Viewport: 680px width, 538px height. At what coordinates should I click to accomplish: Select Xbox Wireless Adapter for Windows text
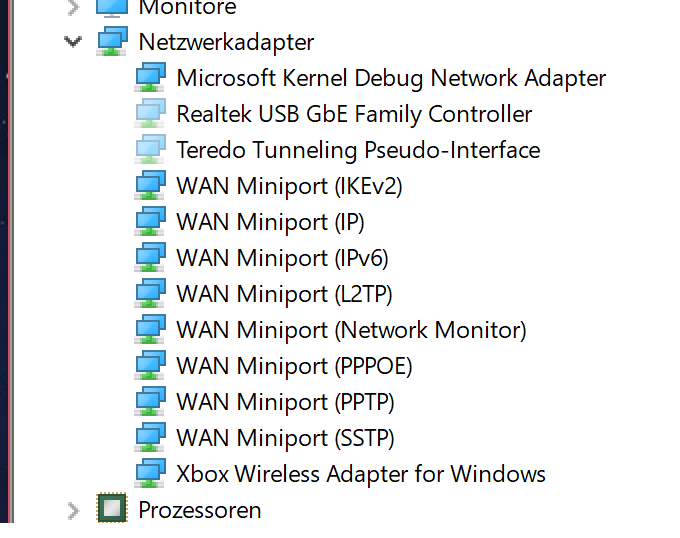tap(361, 474)
